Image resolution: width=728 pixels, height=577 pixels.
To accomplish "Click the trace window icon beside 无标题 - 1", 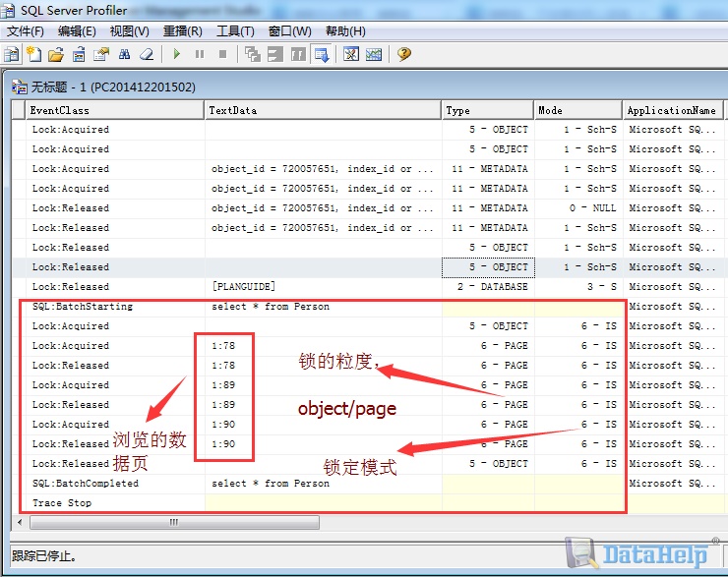I will [x=20, y=87].
